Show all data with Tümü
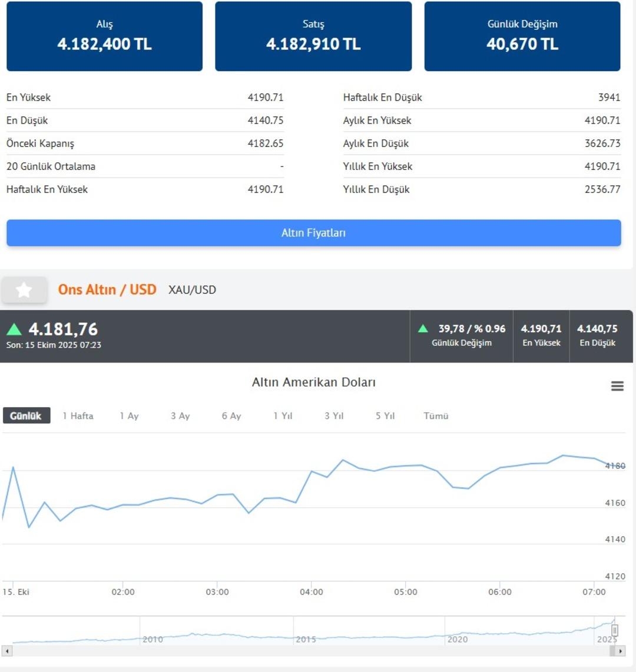This screenshot has height=672, width=636. 436,415
